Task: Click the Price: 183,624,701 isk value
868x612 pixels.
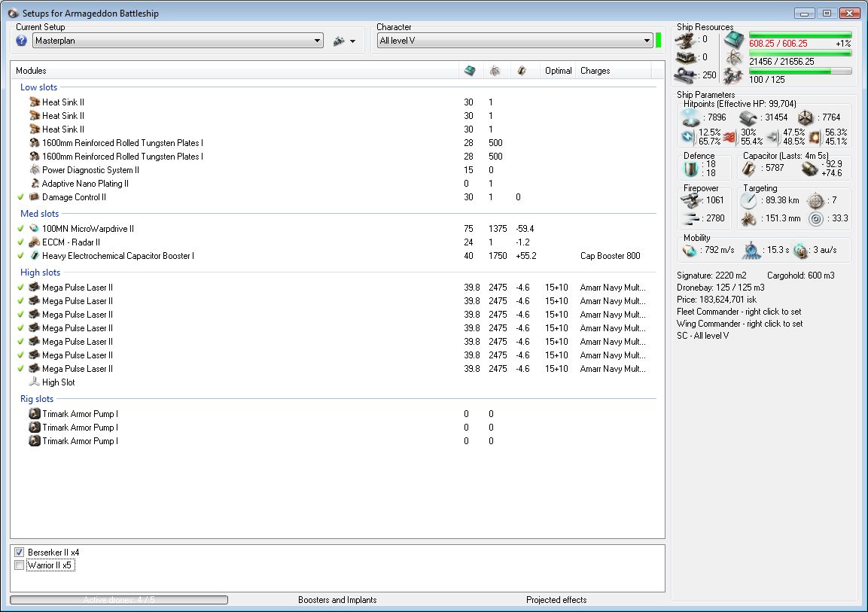Action: pyautogui.click(x=717, y=300)
